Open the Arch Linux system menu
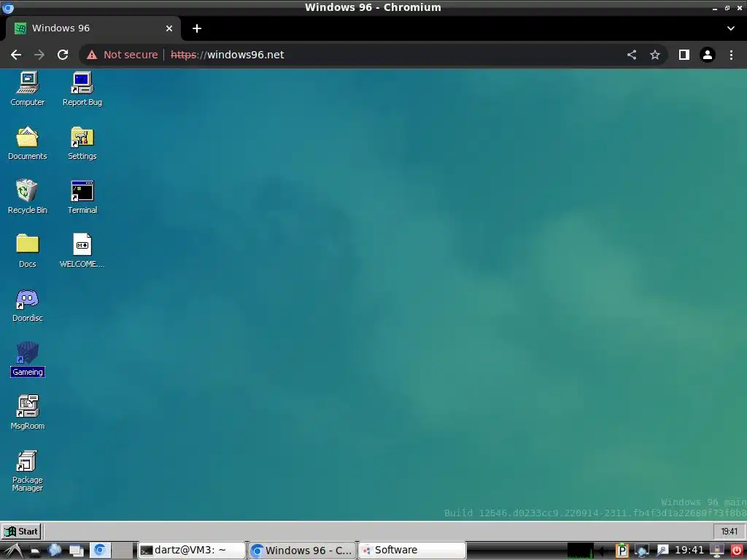The width and height of the screenshot is (747, 560). (12, 551)
